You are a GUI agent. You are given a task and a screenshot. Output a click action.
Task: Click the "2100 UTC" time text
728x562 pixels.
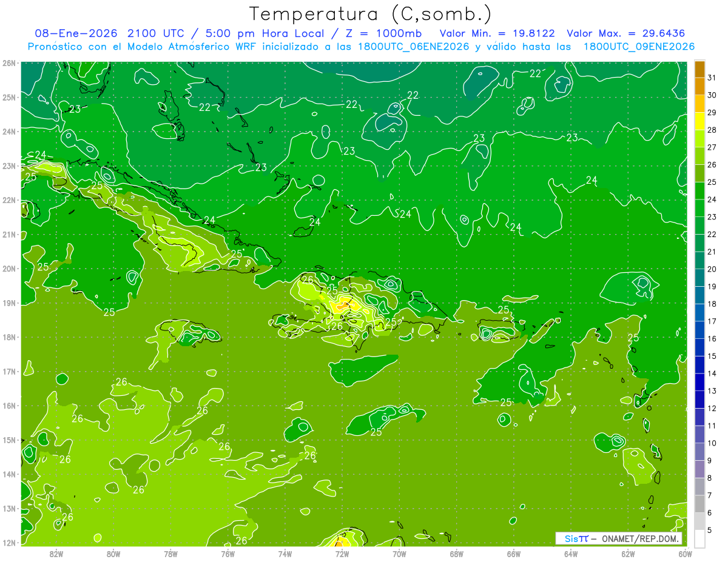pyautogui.click(x=157, y=33)
